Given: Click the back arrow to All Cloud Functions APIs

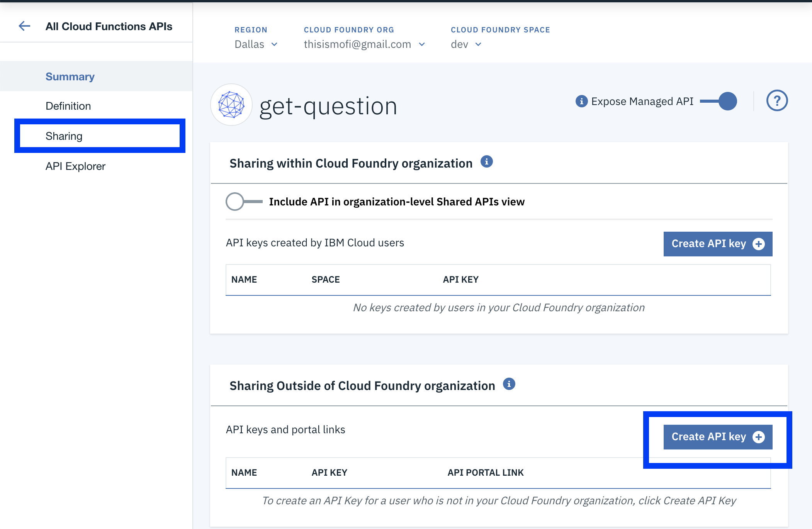Looking at the screenshot, I should coord(24,26).
